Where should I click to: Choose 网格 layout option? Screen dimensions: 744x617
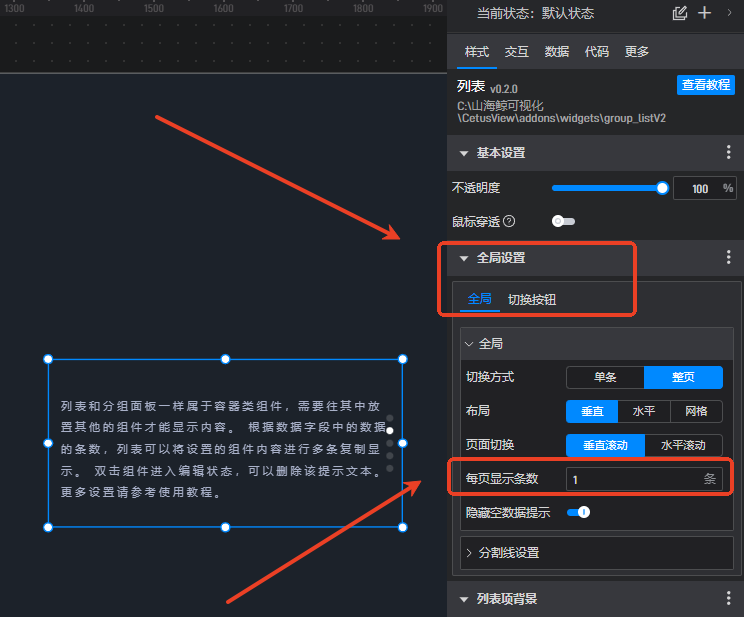(x=696, y=411)
